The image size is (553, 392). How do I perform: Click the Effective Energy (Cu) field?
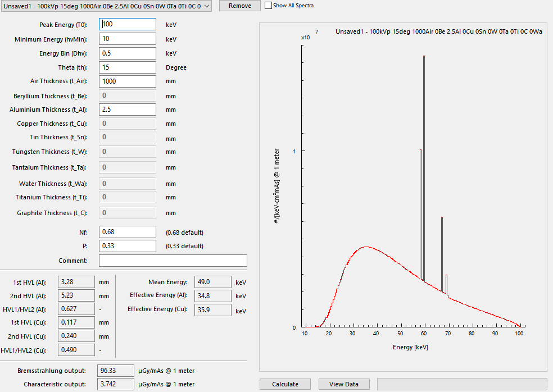point(212,309)
